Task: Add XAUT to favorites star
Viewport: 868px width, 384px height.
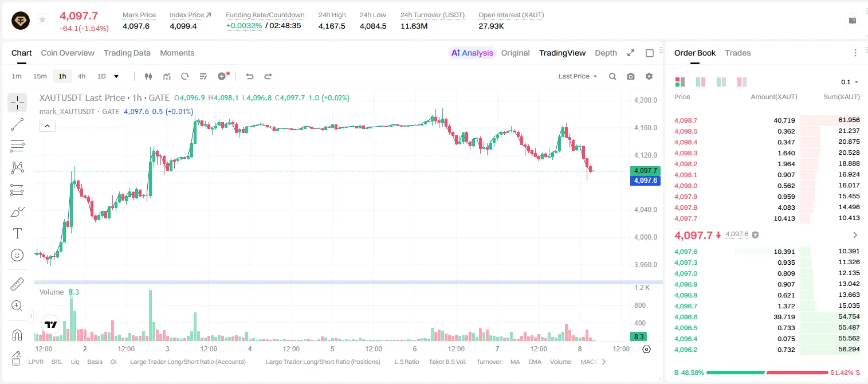Action: (42, 20)
